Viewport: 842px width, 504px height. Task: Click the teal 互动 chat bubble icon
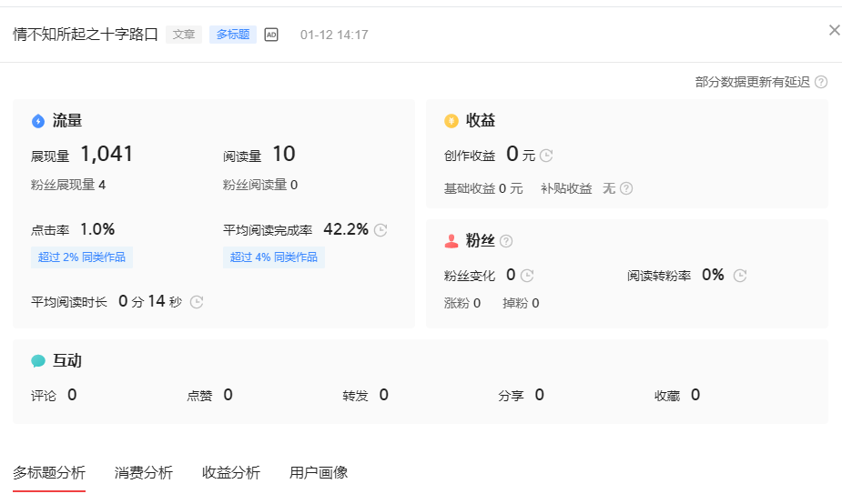click(38, 360)
